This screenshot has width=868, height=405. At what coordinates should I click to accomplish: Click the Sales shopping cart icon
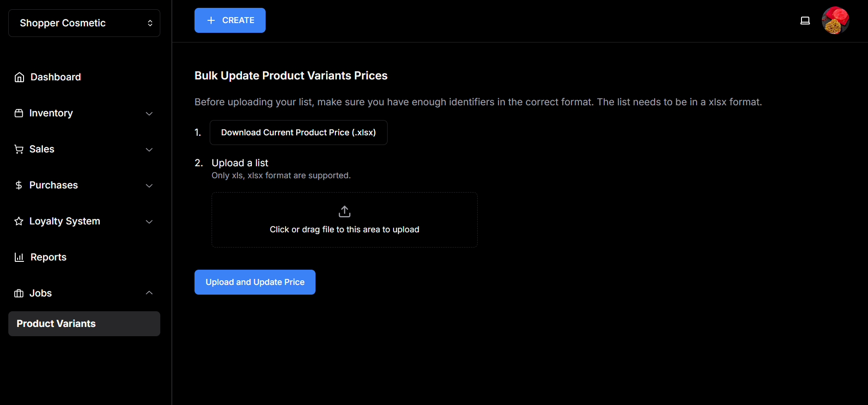point(19,149)
